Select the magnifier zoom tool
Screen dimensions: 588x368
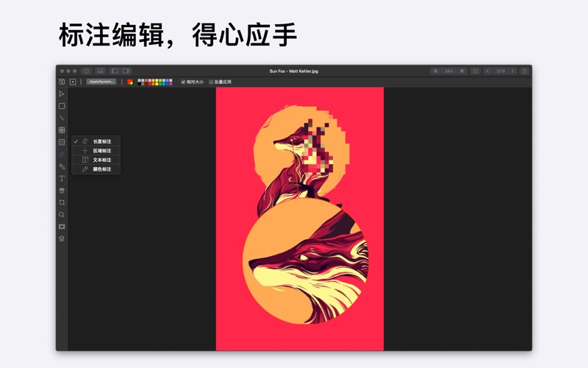point(62,214)
